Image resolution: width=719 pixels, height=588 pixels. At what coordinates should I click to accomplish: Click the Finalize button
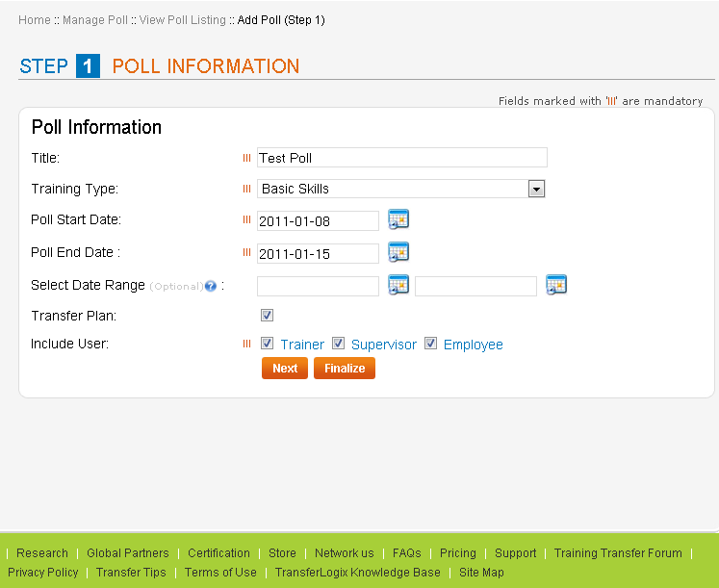coord(345,369)
